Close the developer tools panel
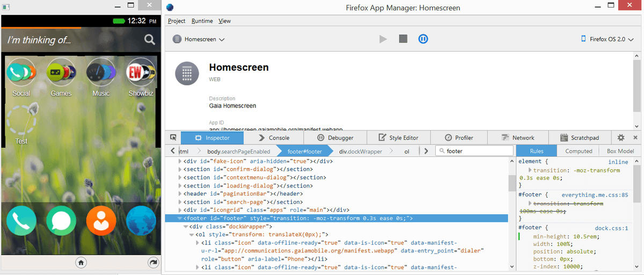 [x=635, y=137]
